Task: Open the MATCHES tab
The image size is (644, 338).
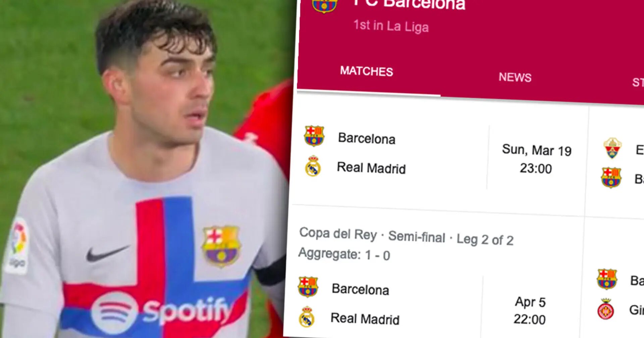Action: click(366, 71)
